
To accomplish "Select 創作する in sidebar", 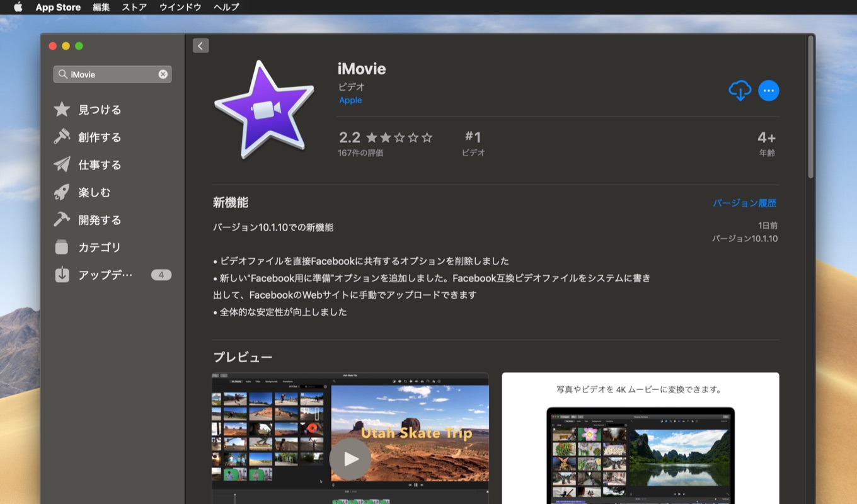I will pos(100,137).
